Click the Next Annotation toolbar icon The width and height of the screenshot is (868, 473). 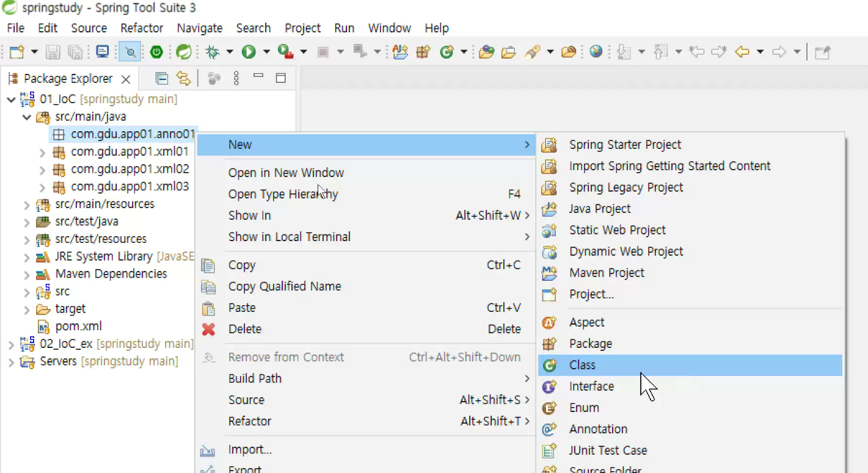(624, 52)
